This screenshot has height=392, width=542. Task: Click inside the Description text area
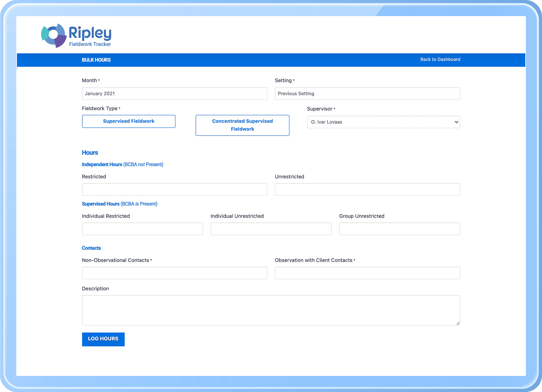coord(271,310)
